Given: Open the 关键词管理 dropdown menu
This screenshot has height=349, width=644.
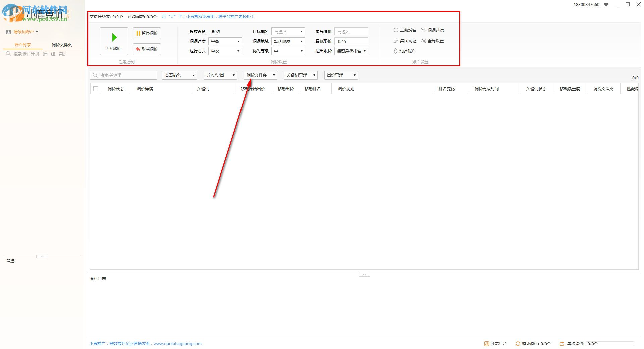Looking at the screenshot, I should (301, 75).
